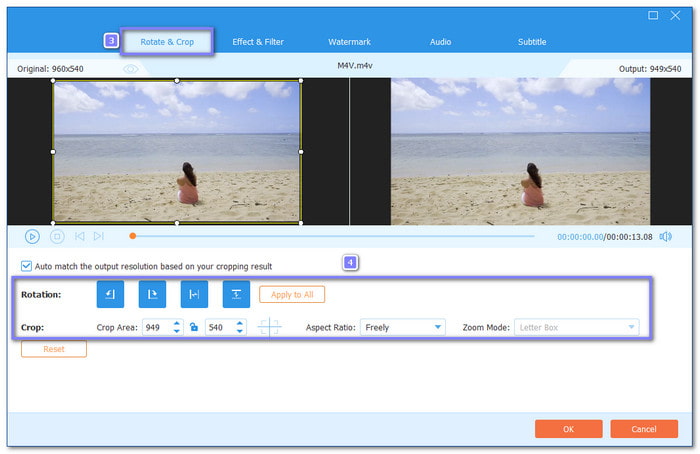Flip the video vertically
This screenshot has width=700, height=454.
[x=236, y=294]
